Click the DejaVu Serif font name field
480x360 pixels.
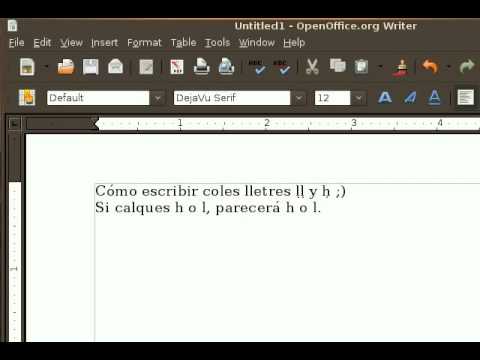(232, 98)
